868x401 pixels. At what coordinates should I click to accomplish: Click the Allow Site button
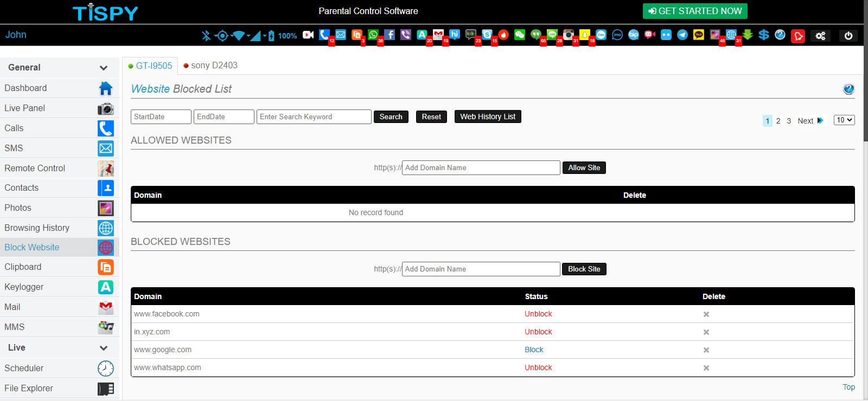tap(584, 167)
